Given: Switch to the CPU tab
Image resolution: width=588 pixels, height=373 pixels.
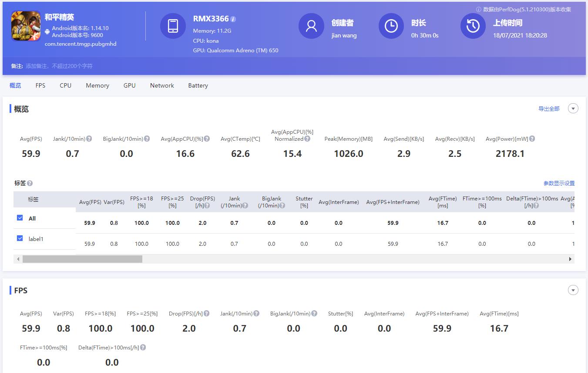Looking at the screenshot, I should click(x=65, y=85).
